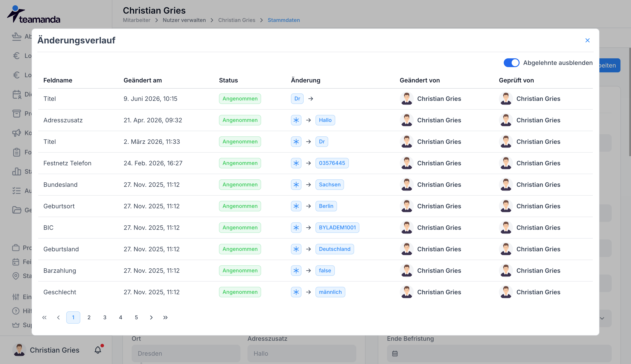Close the Änderungsverlauf dialog
The image size is (631, 364).
coord(588,40)
